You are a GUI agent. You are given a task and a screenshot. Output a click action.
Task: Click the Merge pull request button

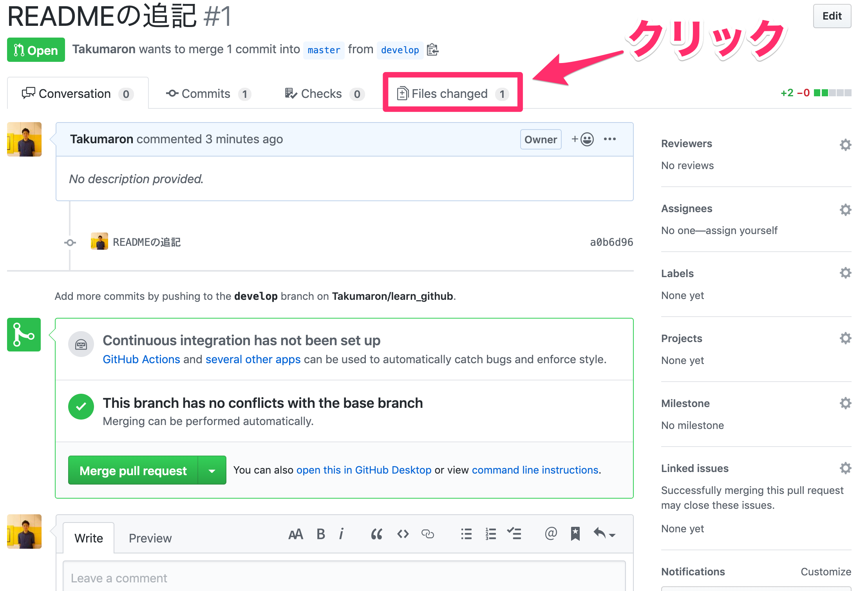coord(133,470)
